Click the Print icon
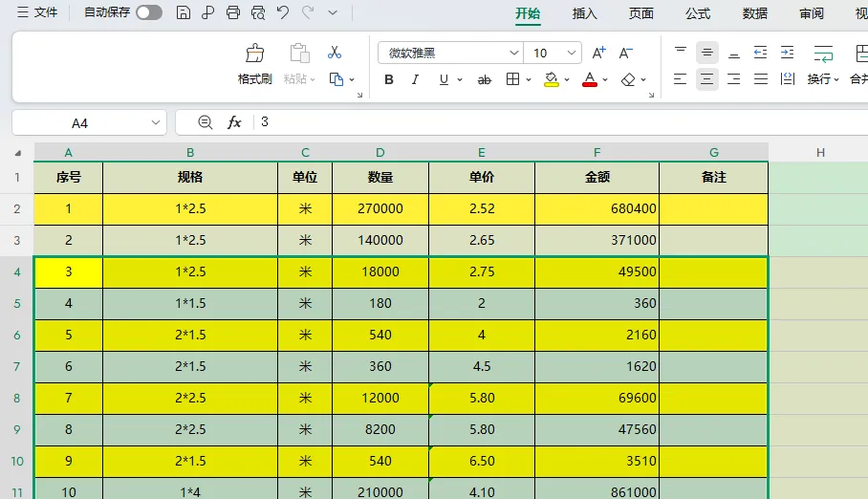Viewport: 868px width, 499px height. pos(233,12)
